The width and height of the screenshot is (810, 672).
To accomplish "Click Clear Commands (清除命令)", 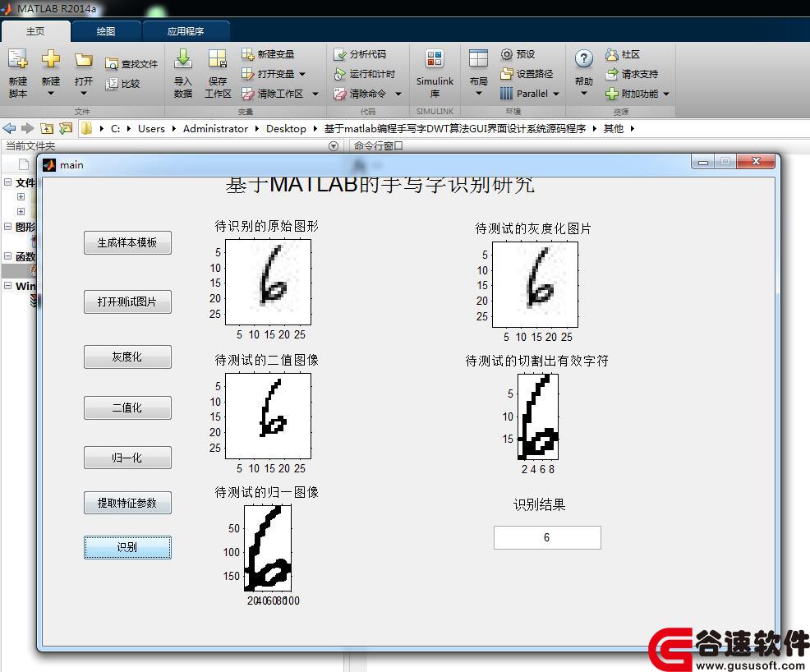I will [x=360, y=94].
